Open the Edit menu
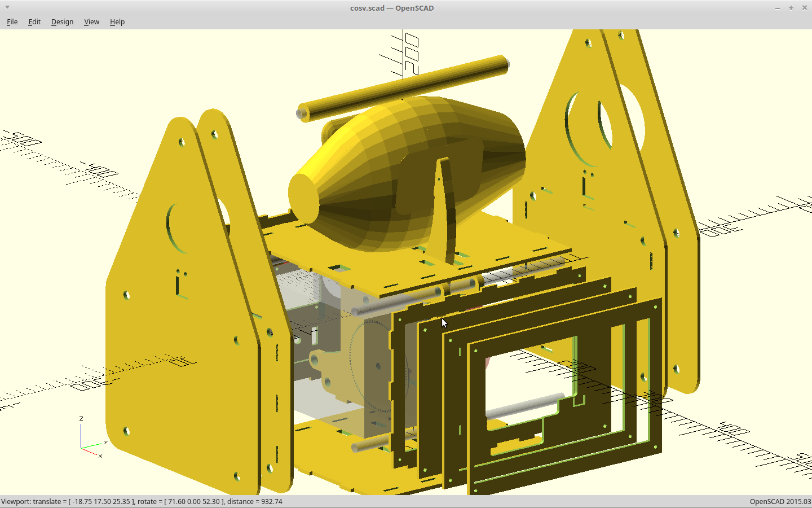The image size is (812, 508). click(34, 22)
